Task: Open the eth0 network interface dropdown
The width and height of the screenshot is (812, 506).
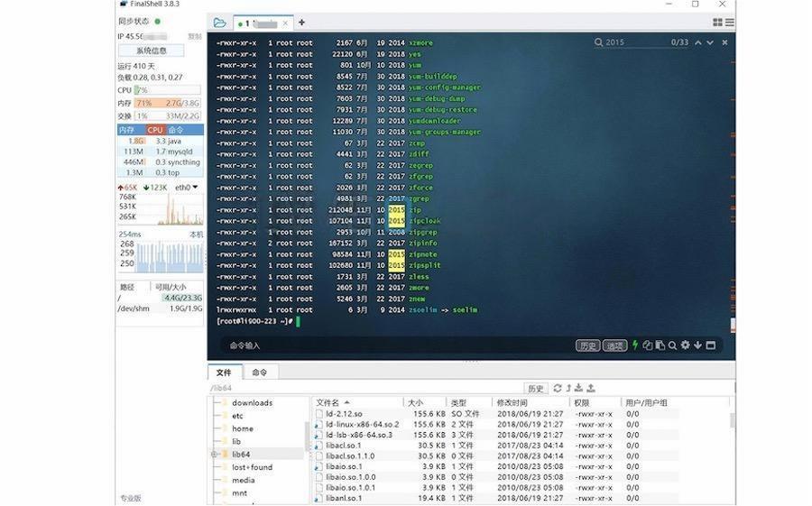Action: coord(187,187)
